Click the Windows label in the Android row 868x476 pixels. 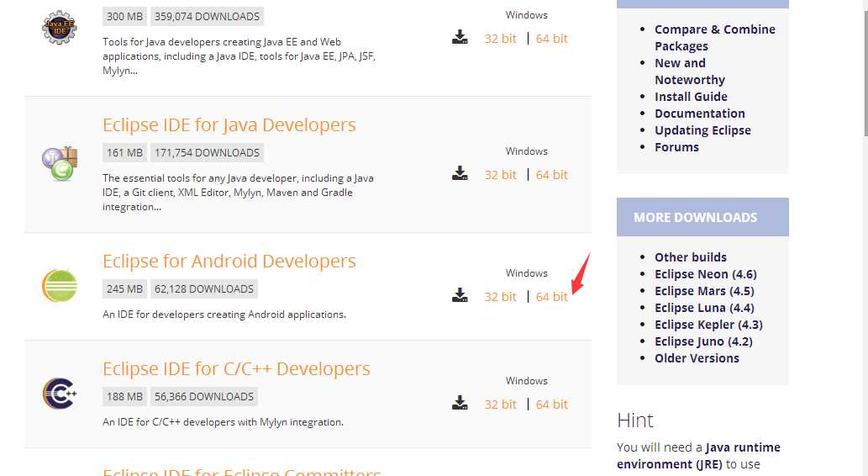click(x=527, y=273)
